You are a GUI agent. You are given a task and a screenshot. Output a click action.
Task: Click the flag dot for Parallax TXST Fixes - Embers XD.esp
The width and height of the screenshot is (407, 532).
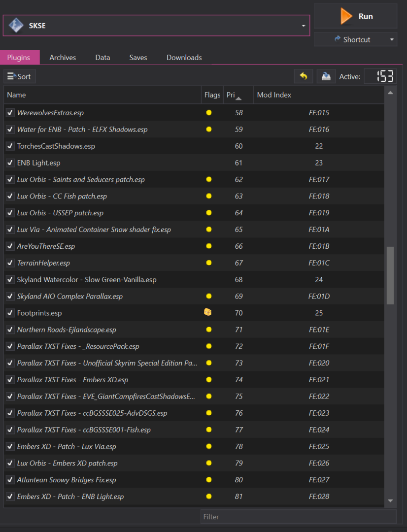(x=209, y=380)
